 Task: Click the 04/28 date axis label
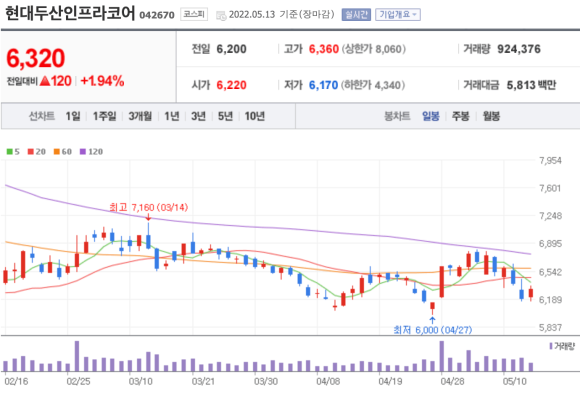pyautogui.click(x=452, y=381)
